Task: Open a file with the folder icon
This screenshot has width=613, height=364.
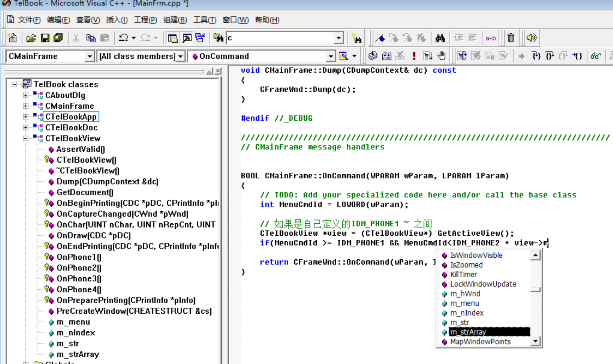Action: tap(31, 38)
